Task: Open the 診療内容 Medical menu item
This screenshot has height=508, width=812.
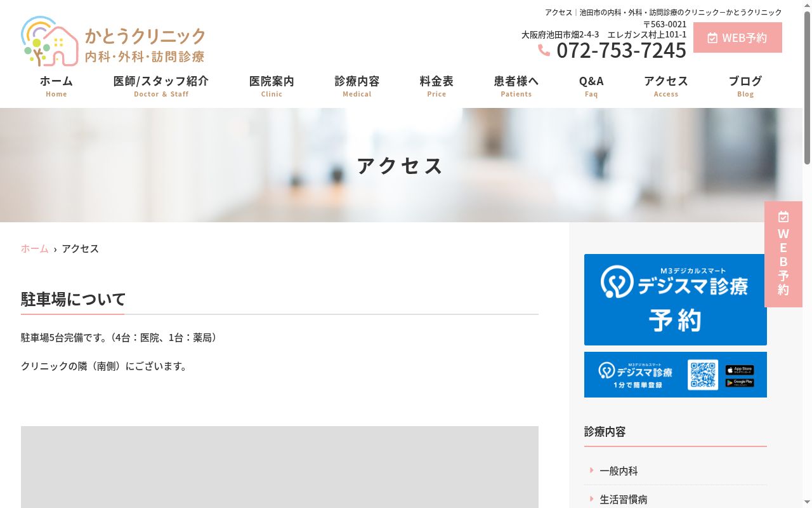Action: tap(357, 86)
